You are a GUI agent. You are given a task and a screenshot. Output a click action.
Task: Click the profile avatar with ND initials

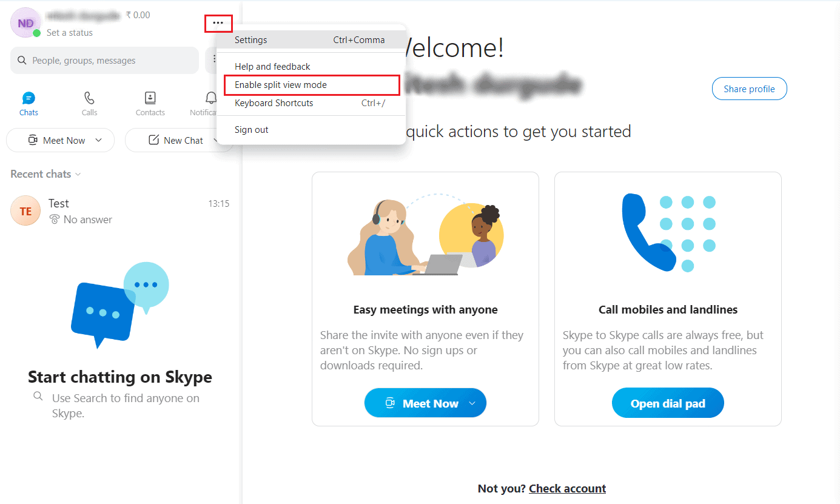coord(25,22)
